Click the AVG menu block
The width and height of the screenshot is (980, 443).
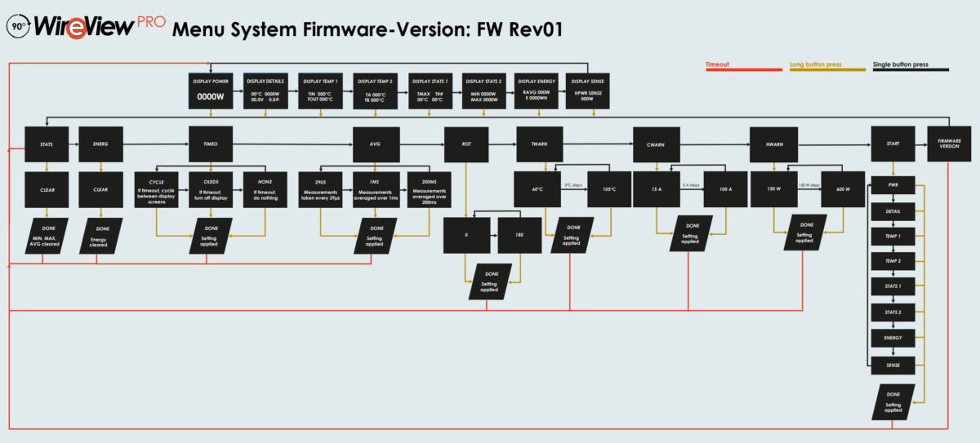point(376,144)
